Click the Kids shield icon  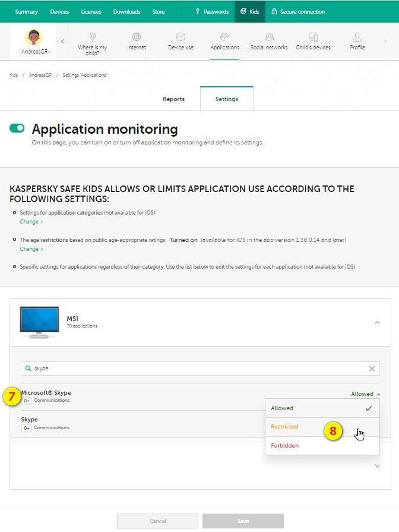[243, 11]
